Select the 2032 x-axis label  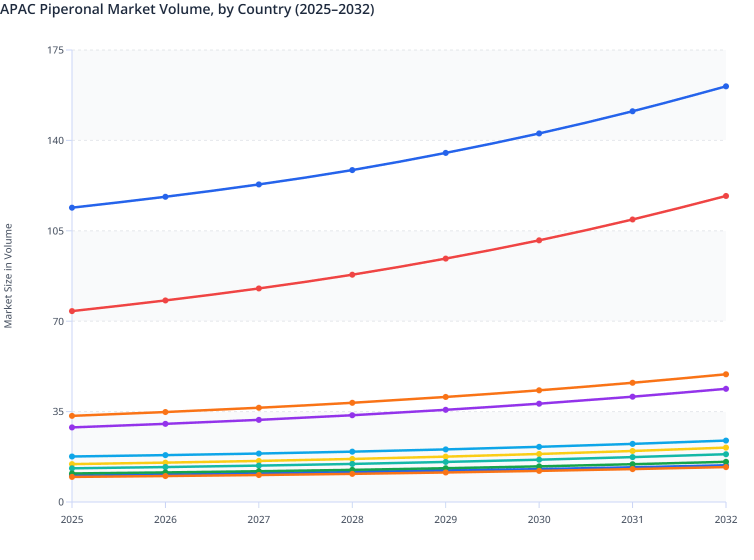(726, 520)
